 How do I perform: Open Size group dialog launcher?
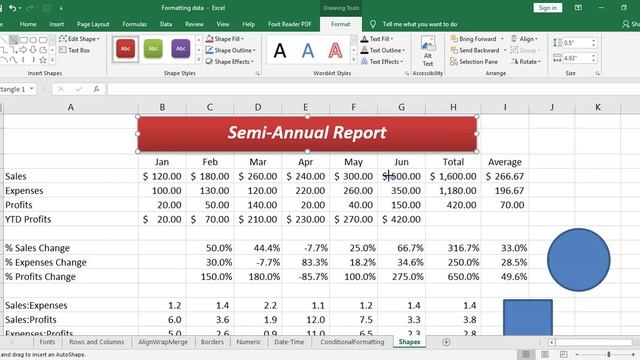pyautogui.click(x=598, y=73)
